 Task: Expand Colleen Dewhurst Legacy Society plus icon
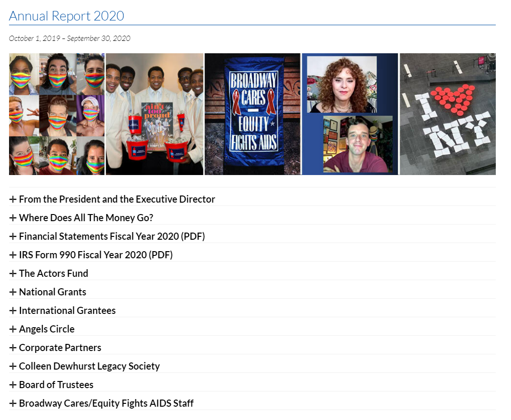(x=13, y=367)
